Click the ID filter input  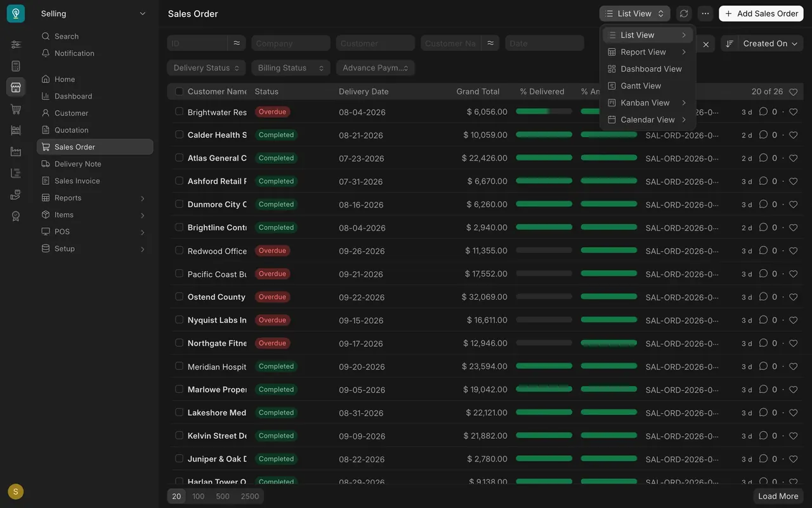[x=197, y=43]
